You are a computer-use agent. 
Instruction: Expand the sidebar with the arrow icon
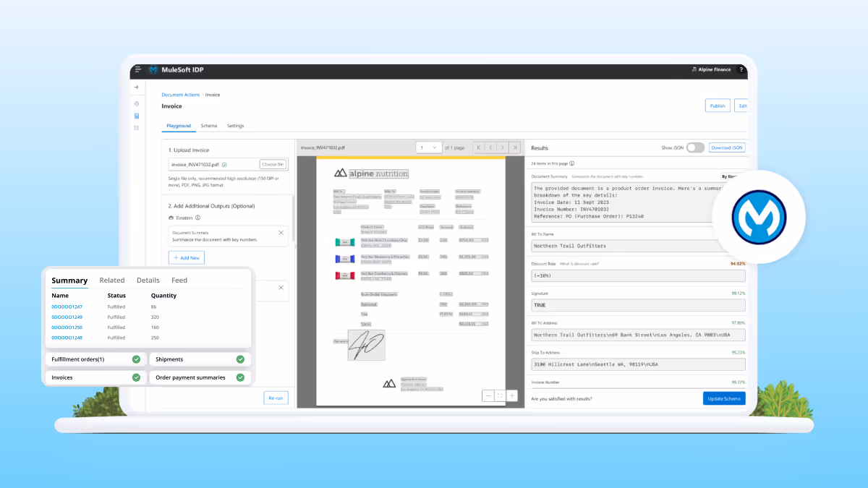[137, 87]
